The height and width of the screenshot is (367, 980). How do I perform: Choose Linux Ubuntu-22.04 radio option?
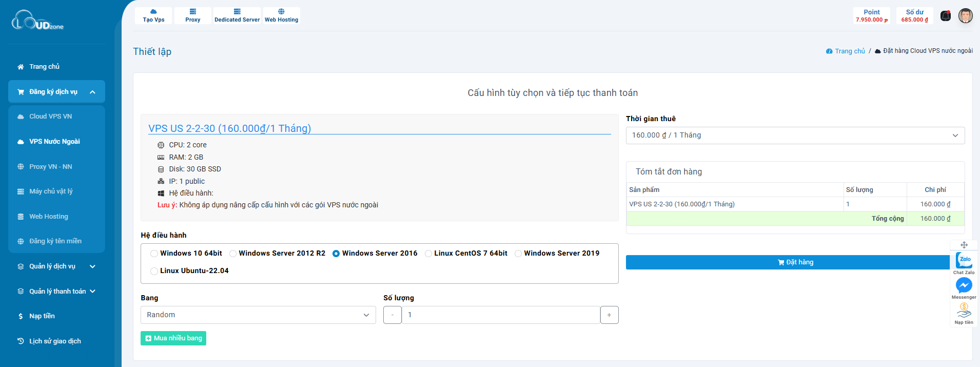point(154,271)
